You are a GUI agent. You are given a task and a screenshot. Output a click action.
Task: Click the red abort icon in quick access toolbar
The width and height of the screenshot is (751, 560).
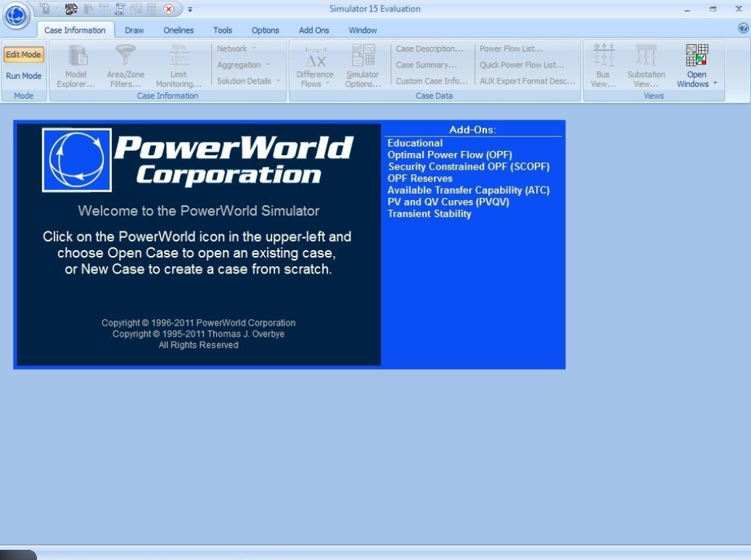click(x=168, y=9)
